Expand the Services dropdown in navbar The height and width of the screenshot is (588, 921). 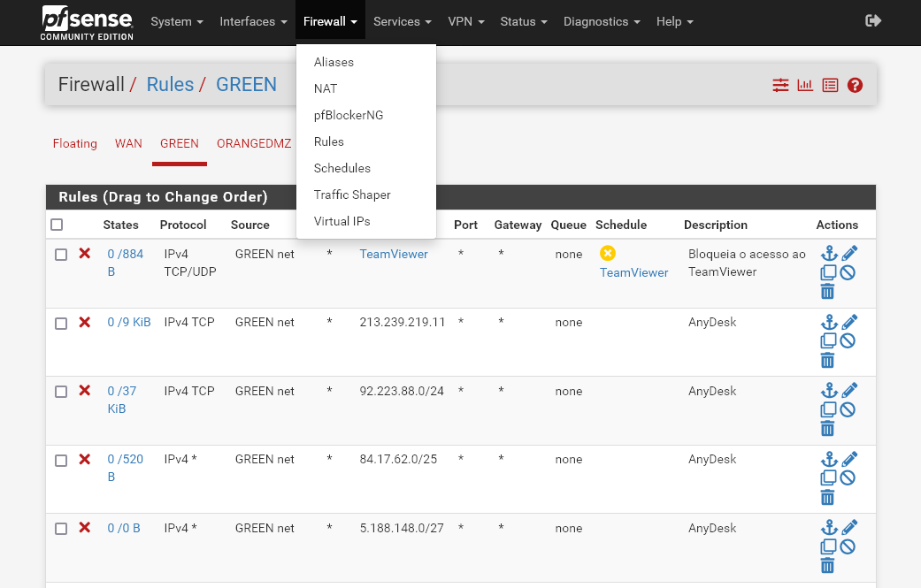[402, 21]
